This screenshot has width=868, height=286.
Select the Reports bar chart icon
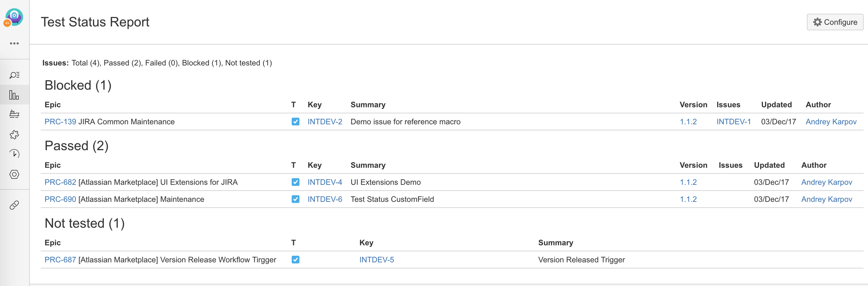(x=14, y=95)
